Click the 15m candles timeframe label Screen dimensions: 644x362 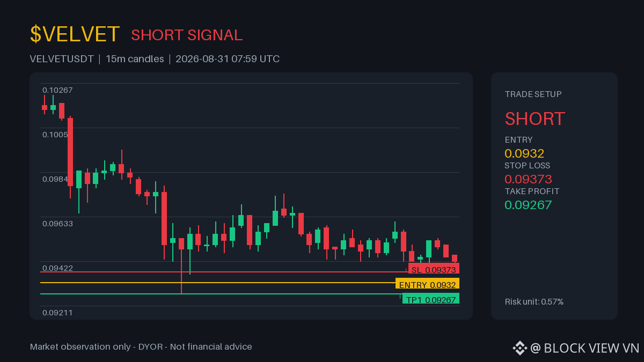pyautogui.click(x=135, y=59)
